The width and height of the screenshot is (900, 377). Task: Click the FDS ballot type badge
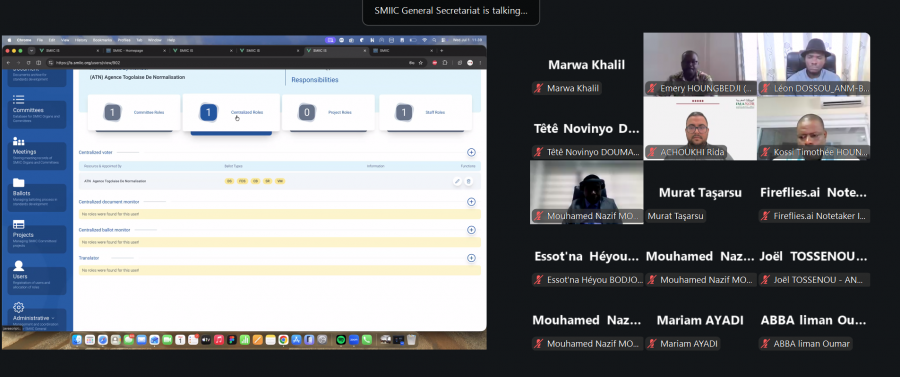(x=242, y=181)
